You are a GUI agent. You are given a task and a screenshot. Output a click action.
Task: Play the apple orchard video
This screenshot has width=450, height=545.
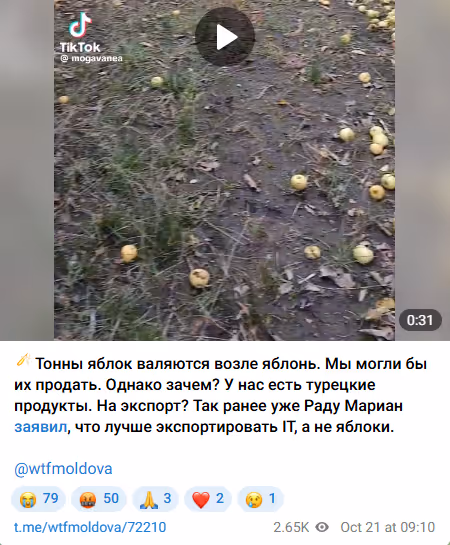coord(224,36)
